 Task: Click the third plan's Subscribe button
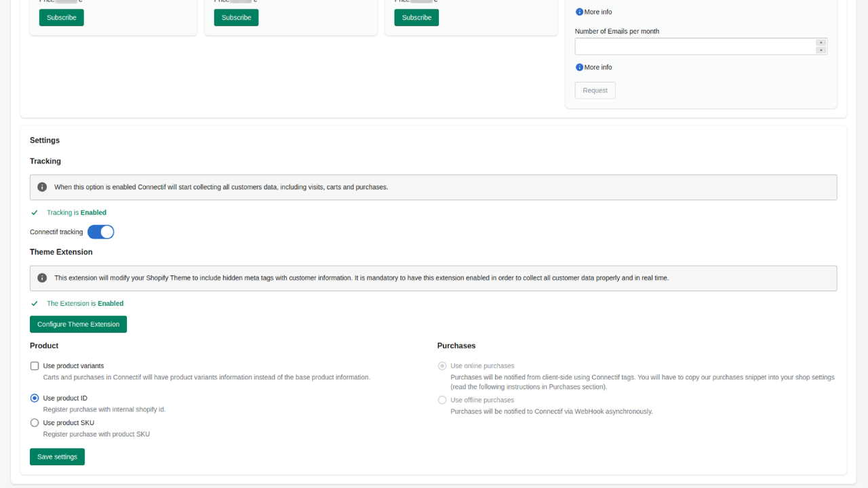tap(416, 18)
